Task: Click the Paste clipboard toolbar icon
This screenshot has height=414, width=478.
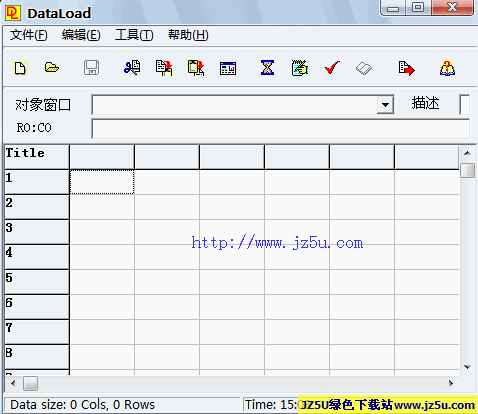Action: click(196, 68)
